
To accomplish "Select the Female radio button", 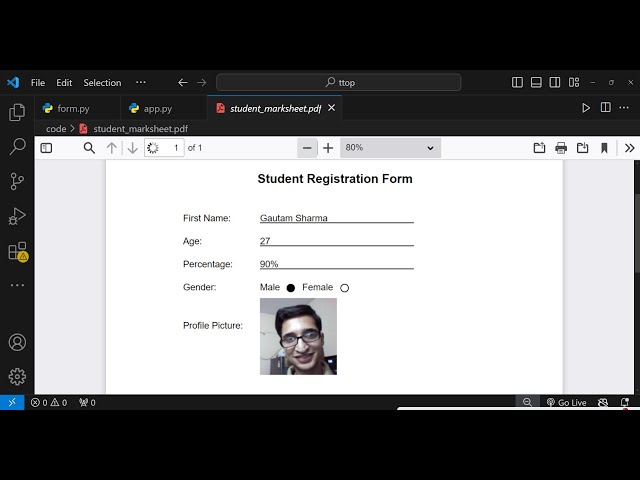I will (345, 288).
